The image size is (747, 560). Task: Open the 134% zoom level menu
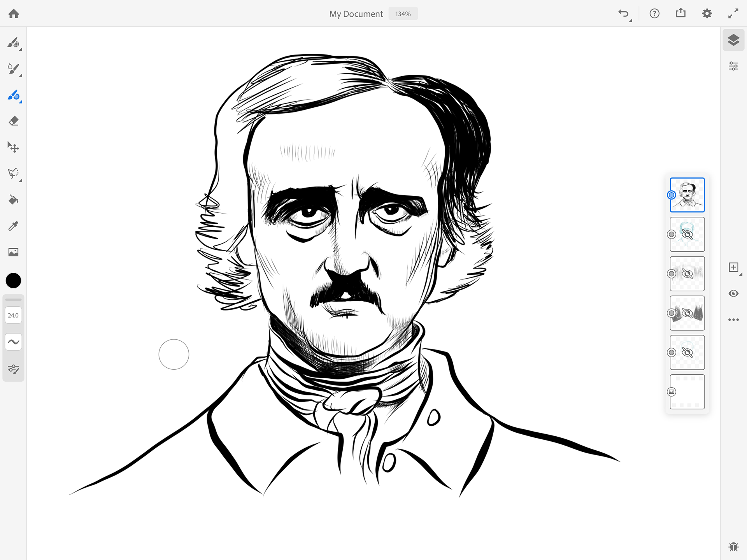point(403,14)
